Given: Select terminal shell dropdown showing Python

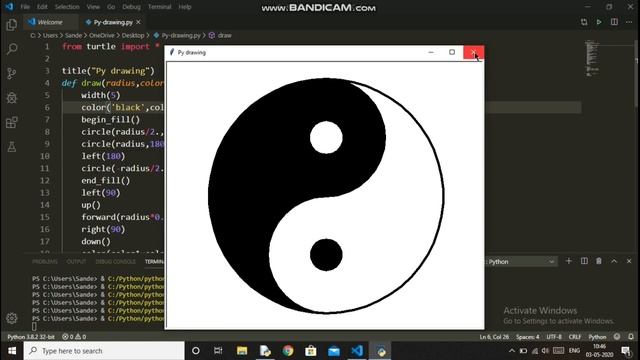Looking at the screenshot, I should click(x=521, y=262).
